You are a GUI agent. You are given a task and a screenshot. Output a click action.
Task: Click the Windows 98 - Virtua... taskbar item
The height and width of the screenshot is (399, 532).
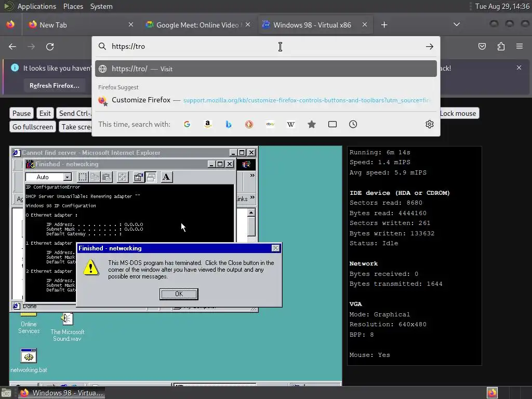61,393
